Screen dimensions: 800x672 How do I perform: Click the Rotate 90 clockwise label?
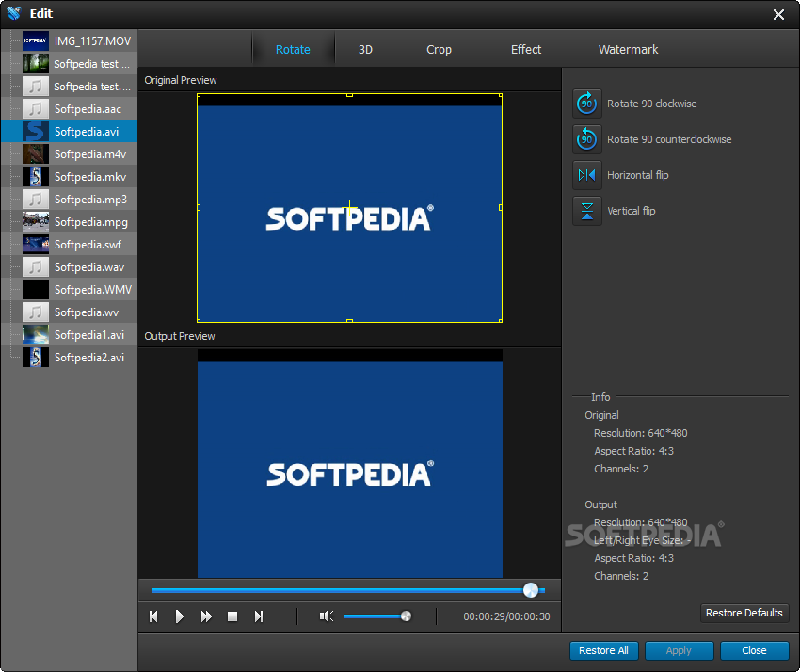click(651, 104)
